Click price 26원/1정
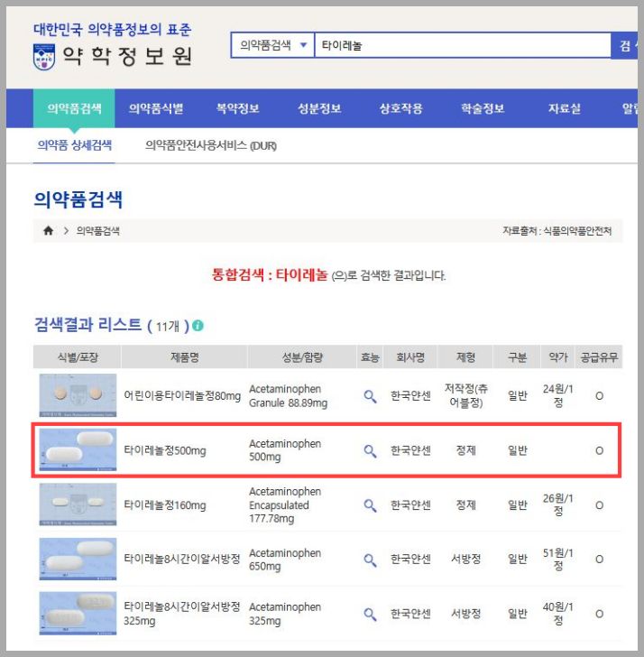Screen dimensions: 644x657 557,504
